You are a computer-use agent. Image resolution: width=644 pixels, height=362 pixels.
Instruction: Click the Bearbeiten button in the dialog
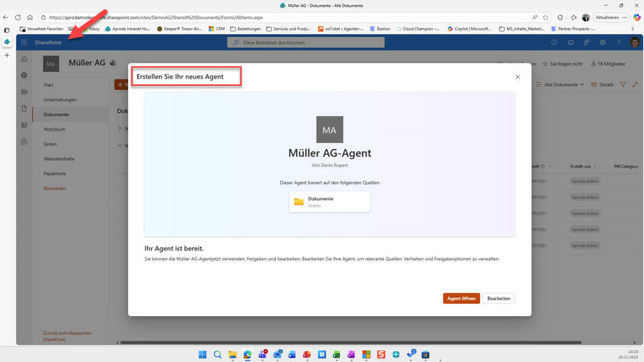pos(499,298)
